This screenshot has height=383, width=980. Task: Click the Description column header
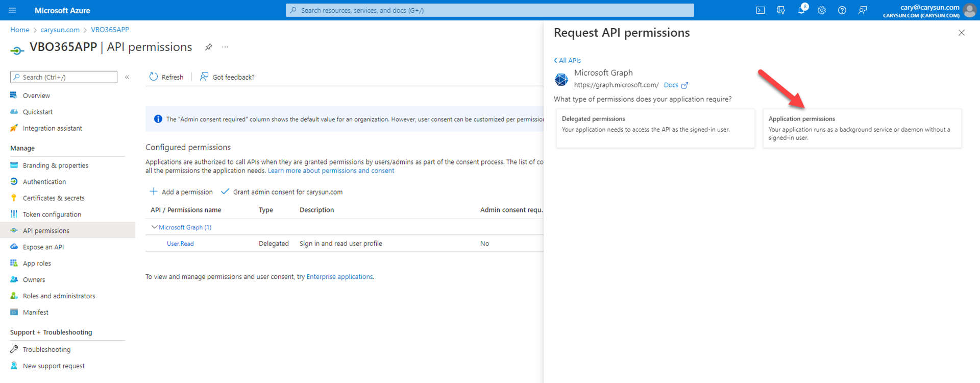[x=317, y=210]
